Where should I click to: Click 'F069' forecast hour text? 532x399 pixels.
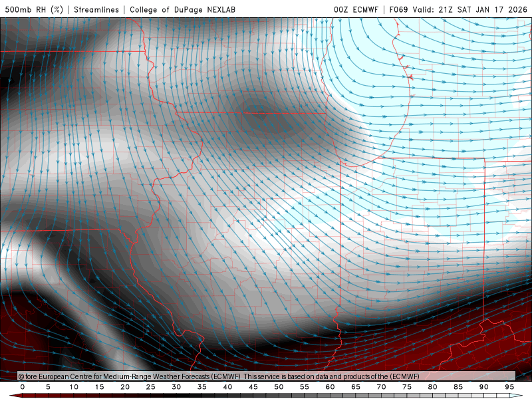pos(398,9)
